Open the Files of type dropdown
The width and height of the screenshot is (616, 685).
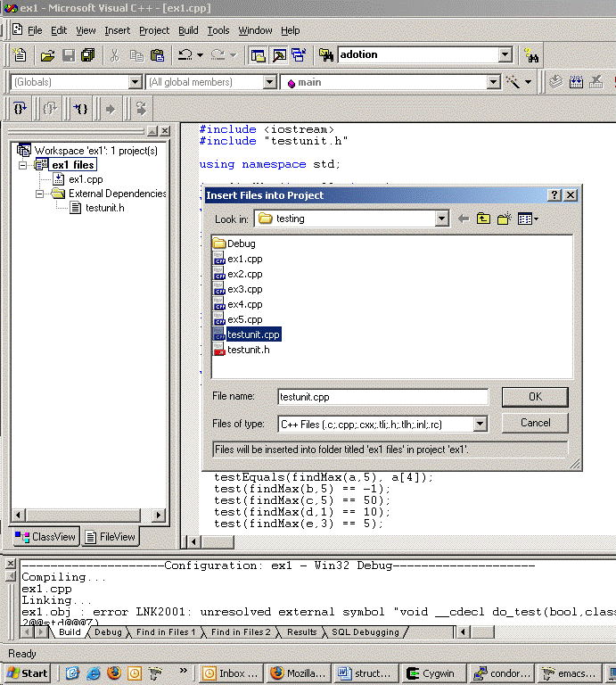pyautogui.click(x=480, y=424)
